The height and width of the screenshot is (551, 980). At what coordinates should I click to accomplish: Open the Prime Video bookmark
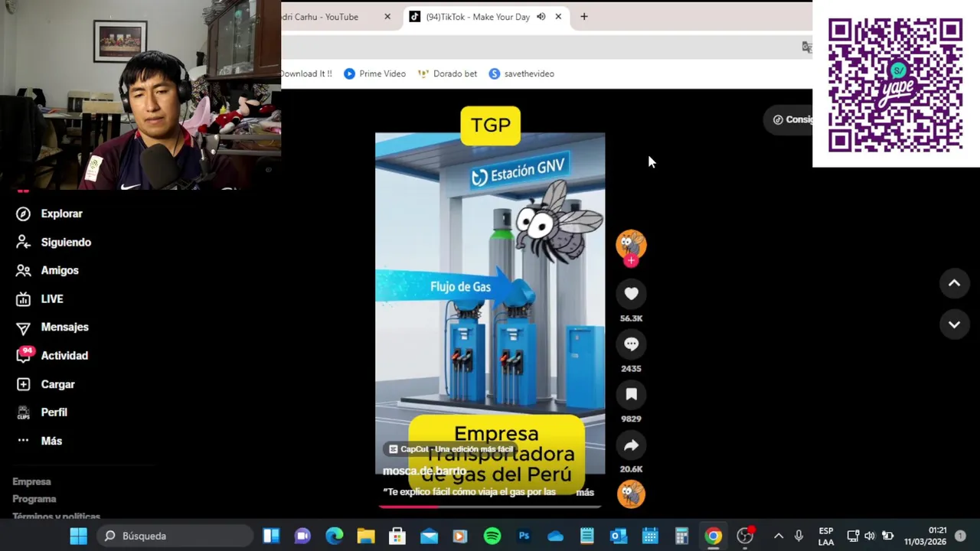[x=374, y=73]
